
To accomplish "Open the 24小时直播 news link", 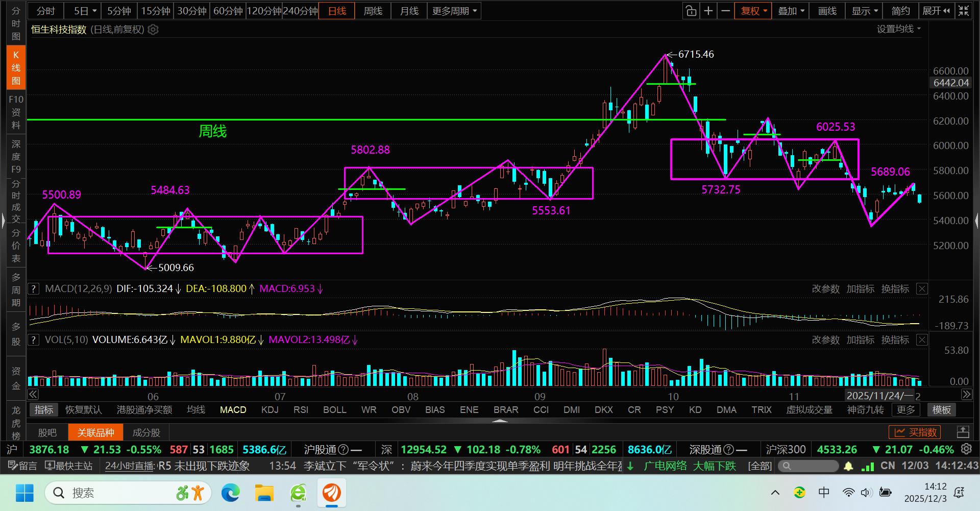I will pos(130,466).
